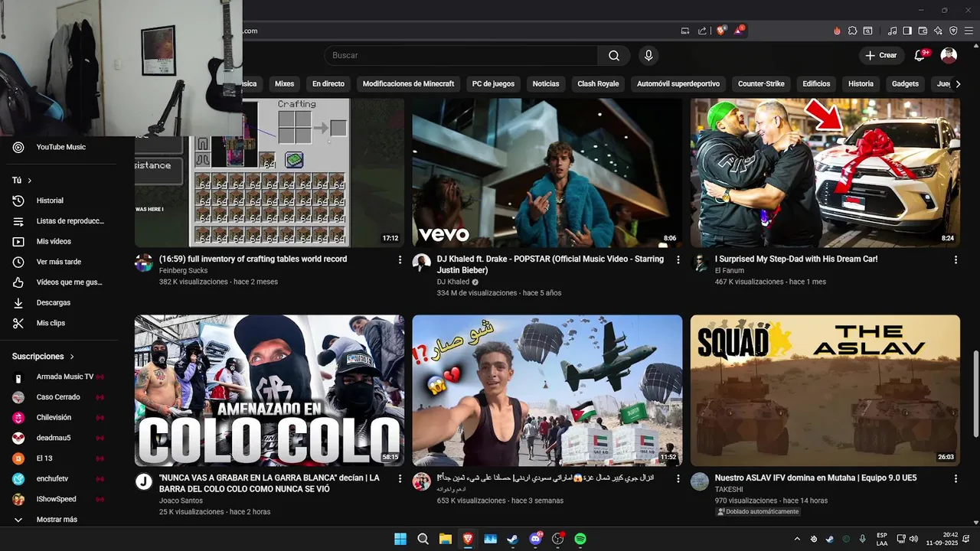This screenshot has height=551, width=980.
Task: Click the Buscar search field
Action: click(x=461, y=55)
